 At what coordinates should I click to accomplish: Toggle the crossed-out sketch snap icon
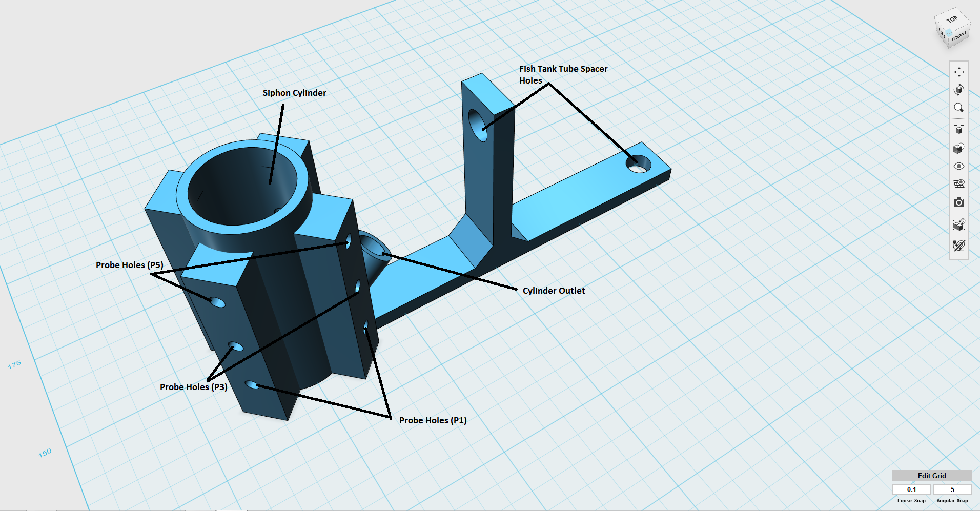pyautogui.click(x=959, y=246)
